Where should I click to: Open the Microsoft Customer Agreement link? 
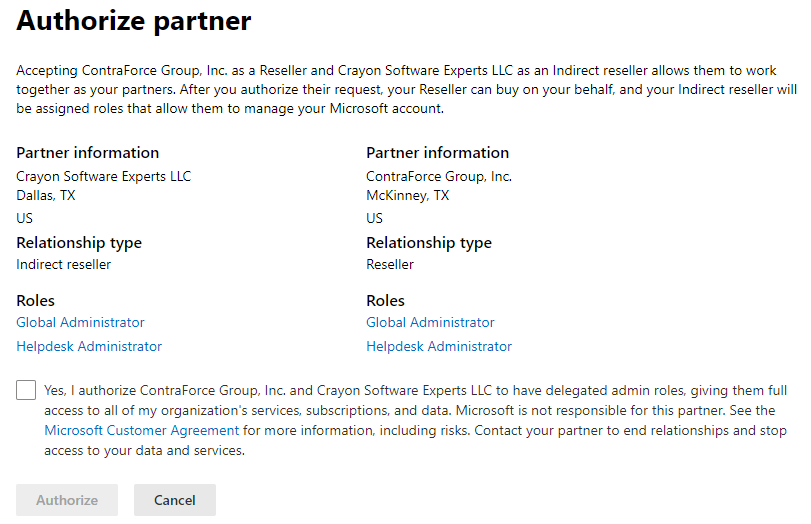[142, 430]
